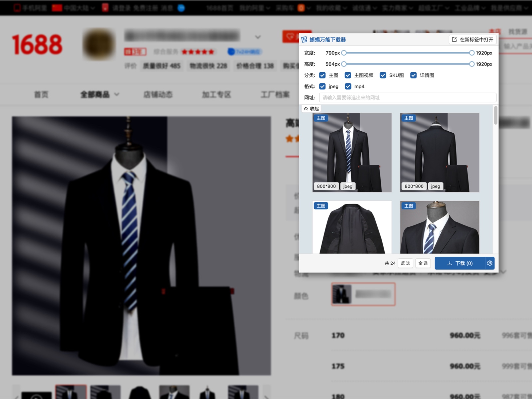This screenshot has height=399, width=532.
Task: Click the jpeg format tag on second thumbnail
Action: pos(435,186)
